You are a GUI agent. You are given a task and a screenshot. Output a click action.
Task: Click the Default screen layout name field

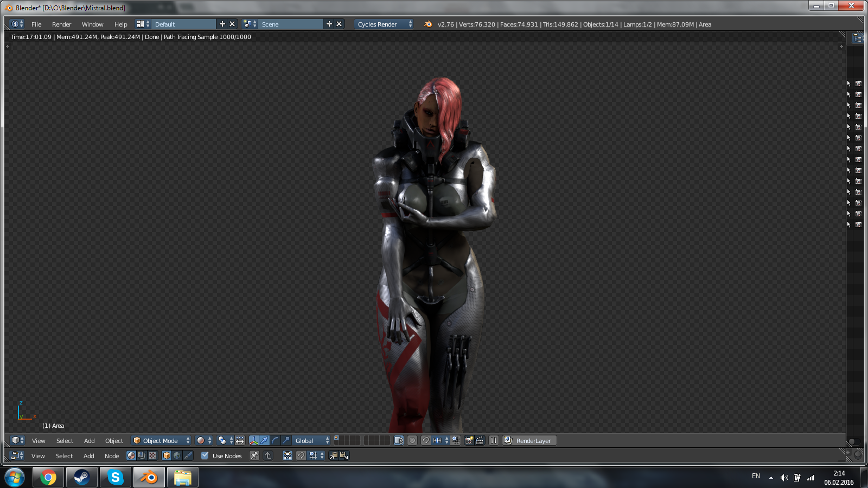click(184, 24)
